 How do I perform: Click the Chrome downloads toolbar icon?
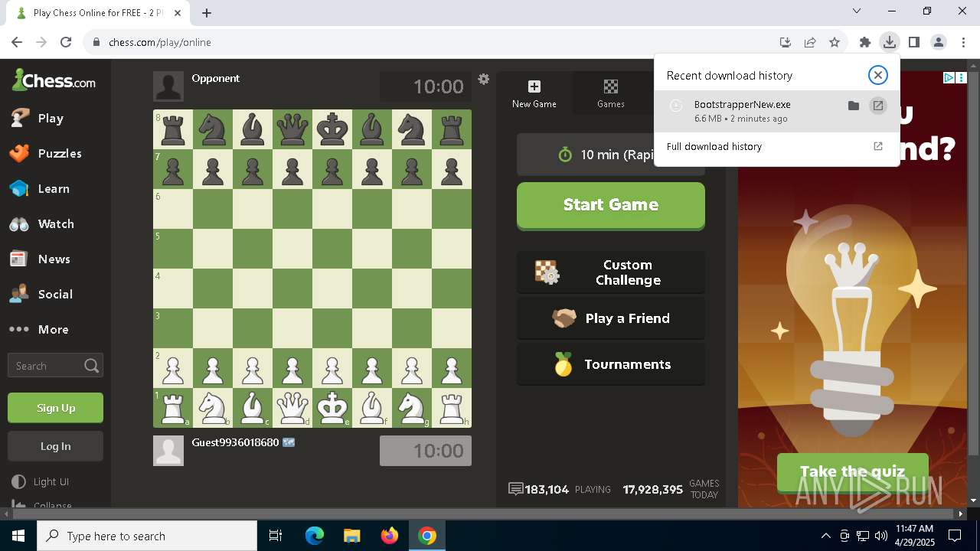890,42
